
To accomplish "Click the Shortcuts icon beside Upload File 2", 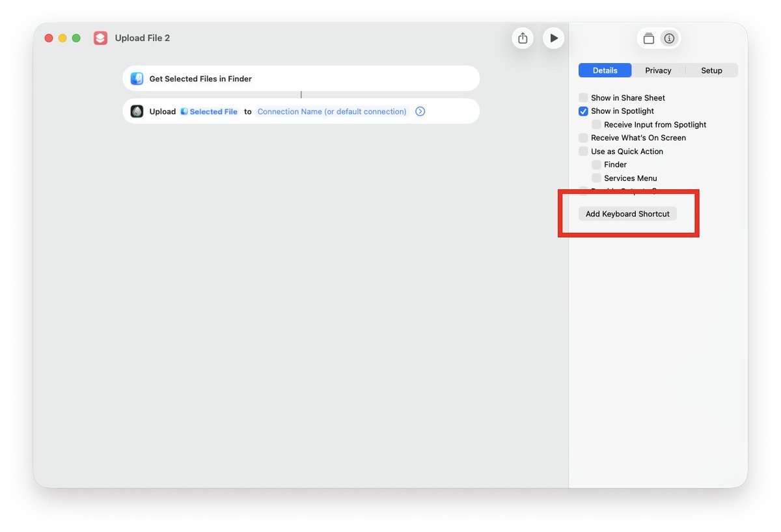I will [100, 38].
